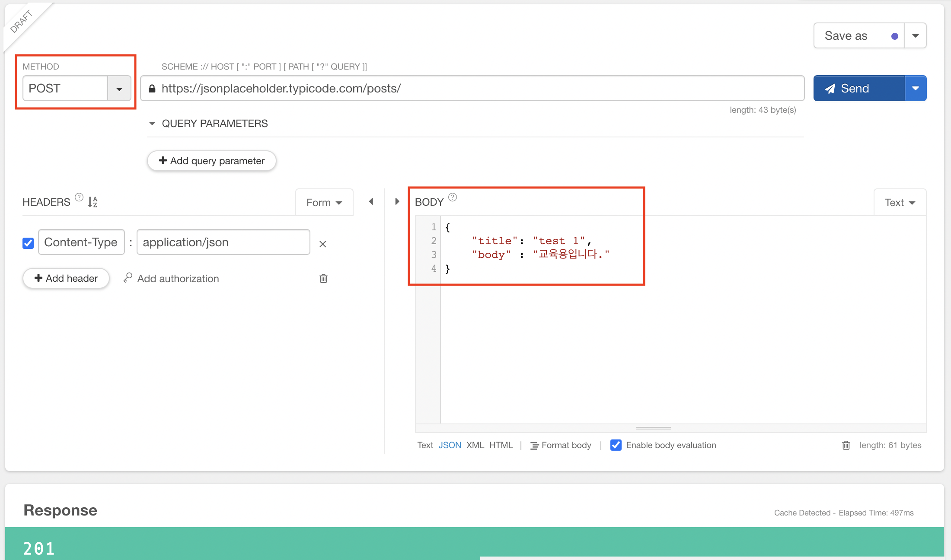This screenshot has height=560, width=951.
Task: Click the POST method field
Action: 65,89
